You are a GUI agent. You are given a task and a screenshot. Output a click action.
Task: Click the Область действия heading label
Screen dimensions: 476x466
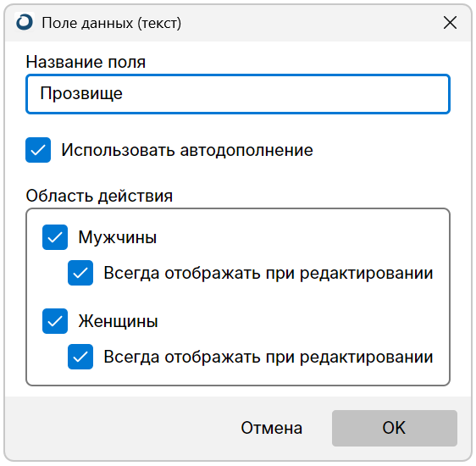tap(99, 196)
